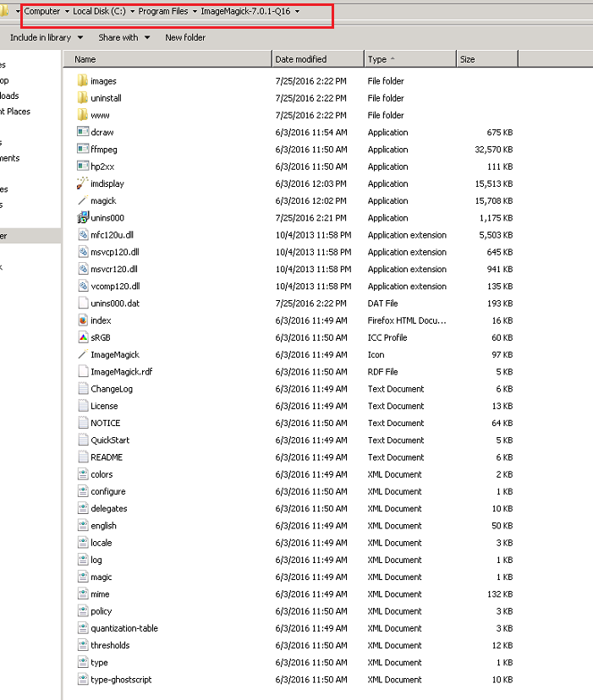Select the magick application wand icon
This screenshot has width=593, height=700.
point(83,200)
